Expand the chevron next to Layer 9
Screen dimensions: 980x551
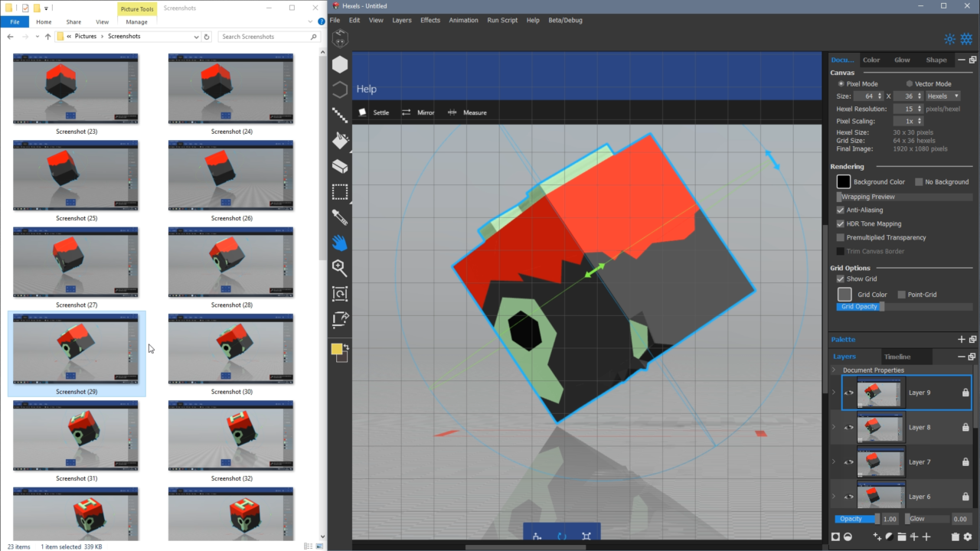point(833,393)
